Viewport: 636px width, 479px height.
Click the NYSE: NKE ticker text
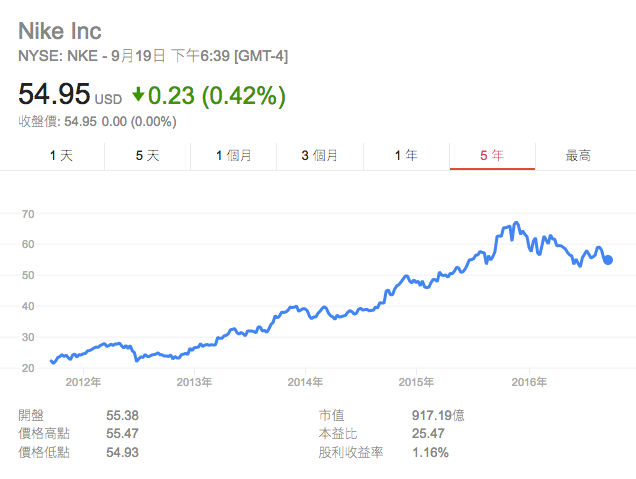pos(56,56)
